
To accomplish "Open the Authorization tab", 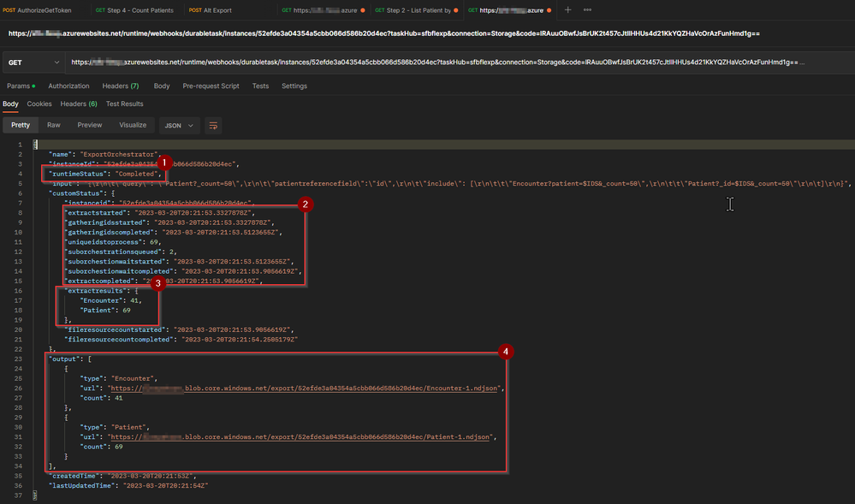I will pos(68,86).
